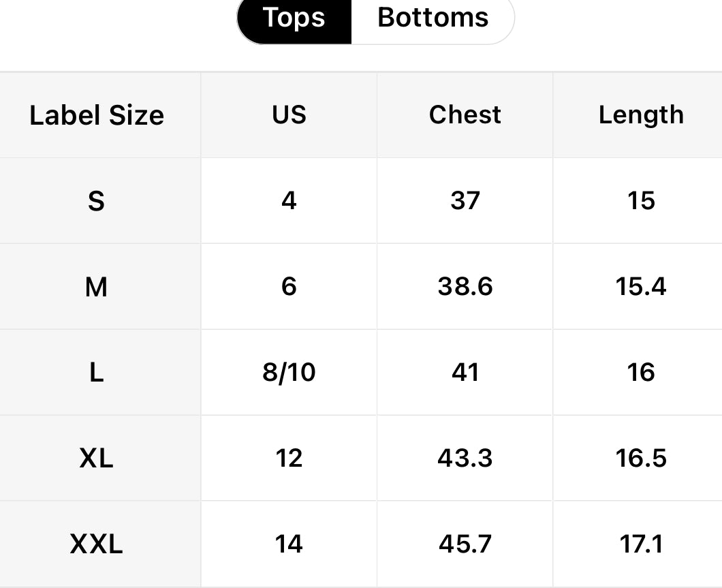The width and height of the screenshot is (722, 588).
Task: Select the chest value 43.3
Action: click(x=465, y=459)
